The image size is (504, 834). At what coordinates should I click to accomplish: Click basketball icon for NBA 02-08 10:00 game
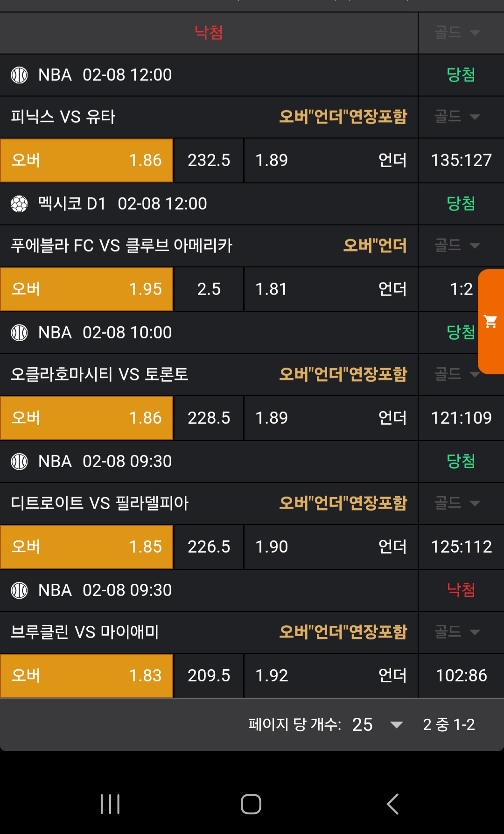[19, 333]
